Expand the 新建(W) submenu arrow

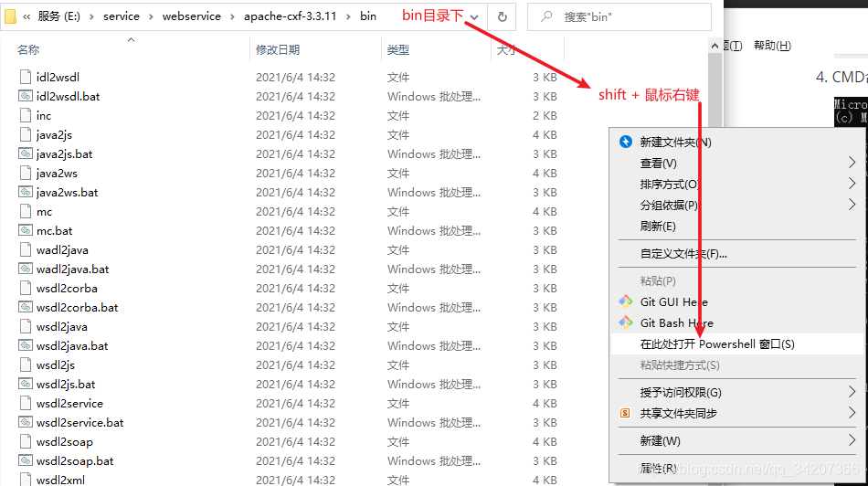point(852,440)
